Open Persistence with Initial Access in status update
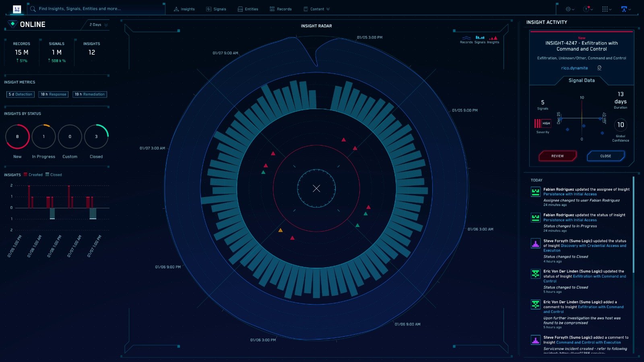Screen dimensions: 644x362 click(570, 220)
